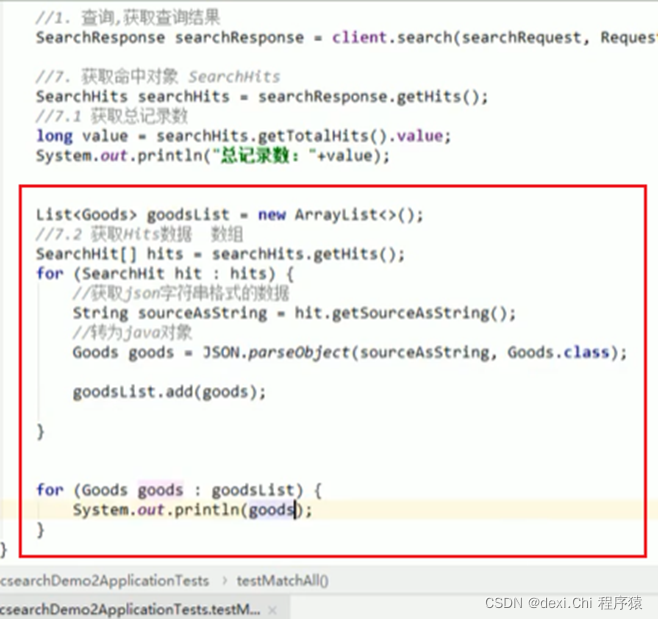Screen dimensions: 658x619
Task: Click the 'new' keyword before ArrayList
Action: click(x=272, y=215)
